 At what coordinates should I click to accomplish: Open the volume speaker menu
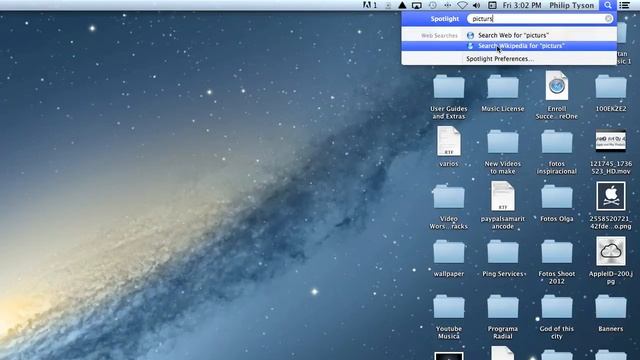click(x=476, y=5)
